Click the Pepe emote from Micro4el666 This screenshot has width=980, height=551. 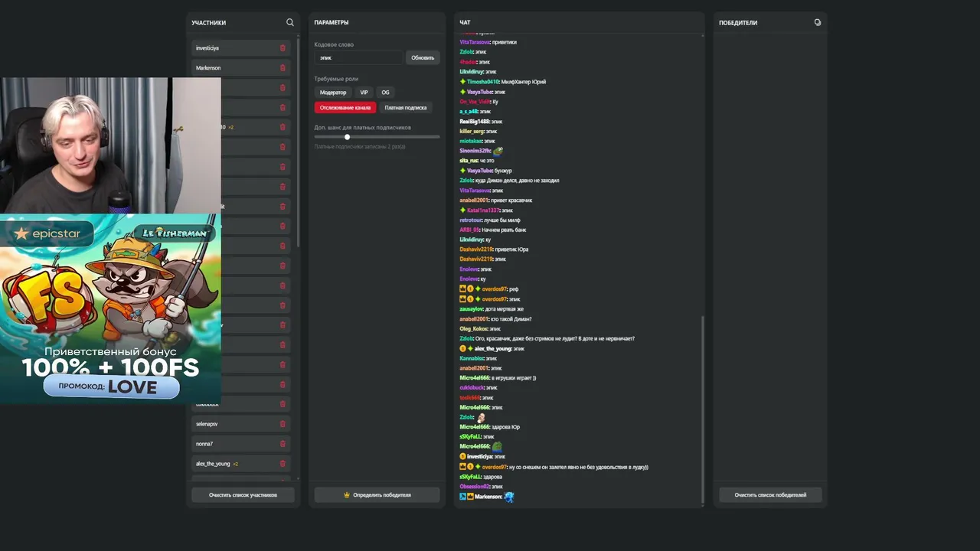(x=497, y=446)
